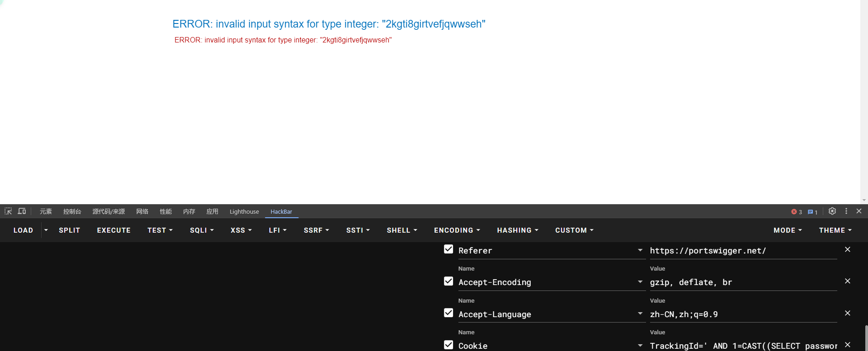This screenshot has height=351, width=868.
Task: Switch to the 控制台 (Console) tab
Action: (x=72, y=211)
